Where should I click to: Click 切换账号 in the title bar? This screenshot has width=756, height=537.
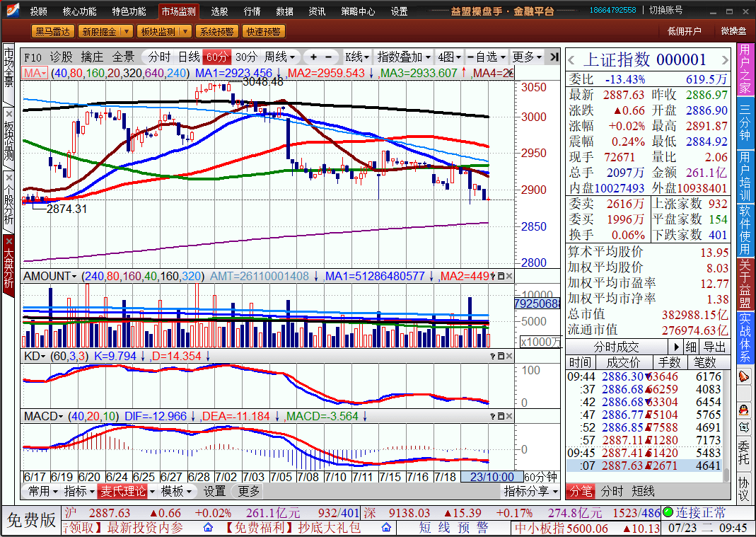coord(666,10)
